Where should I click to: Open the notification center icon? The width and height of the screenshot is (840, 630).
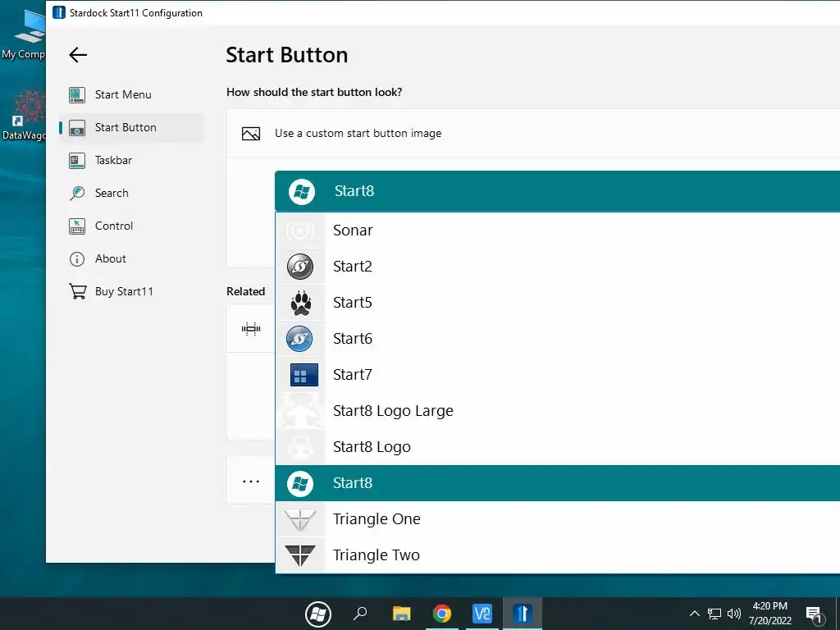(x=815, y=614)
